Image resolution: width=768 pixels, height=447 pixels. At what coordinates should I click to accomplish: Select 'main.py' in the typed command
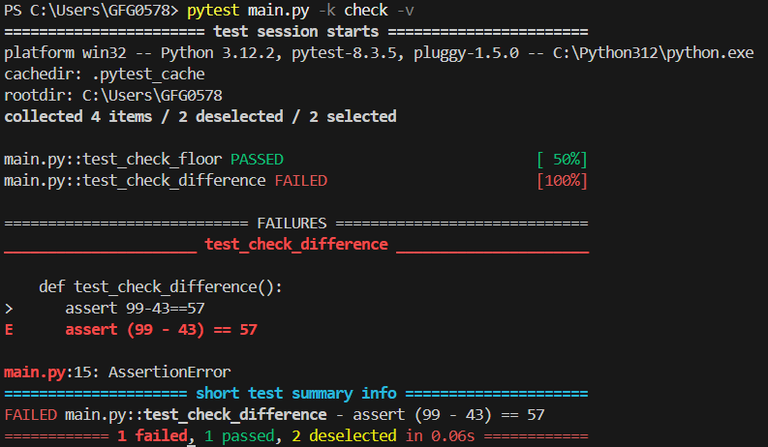click(x=278, y=10)
